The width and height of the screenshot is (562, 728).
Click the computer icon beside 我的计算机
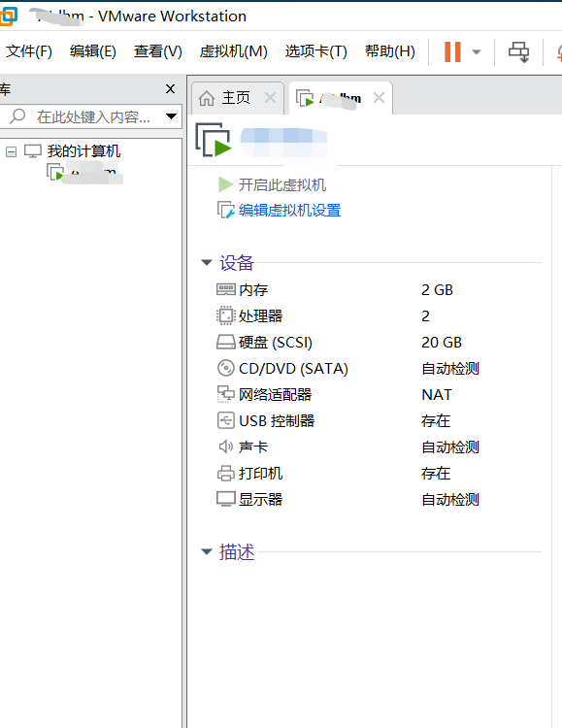coord(32,150)
